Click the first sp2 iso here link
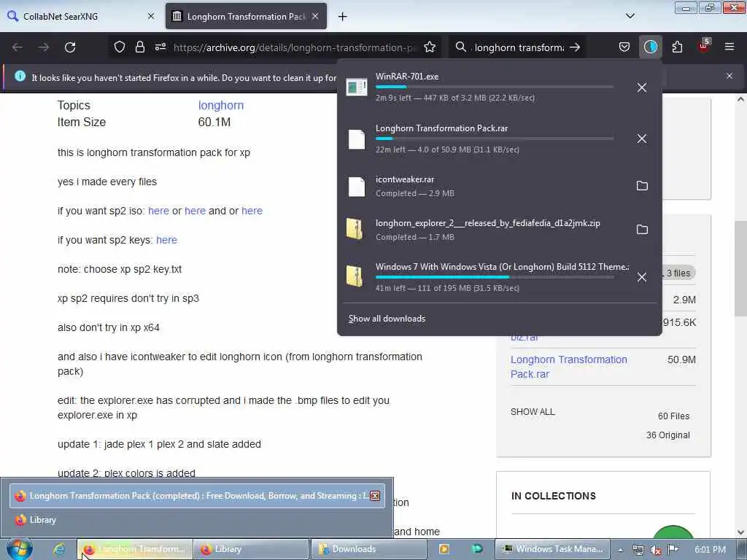Screen dimensions: 747x560 158,211
